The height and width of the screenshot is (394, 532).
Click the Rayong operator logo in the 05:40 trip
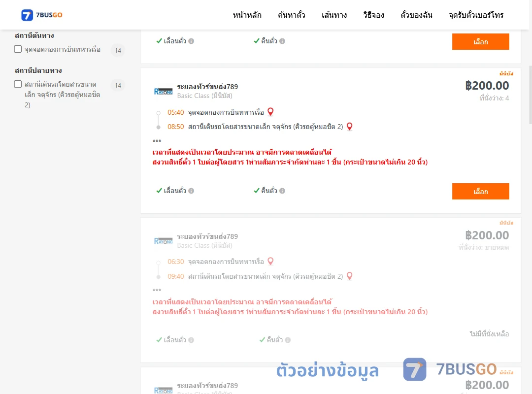click(x=163, y=91)
